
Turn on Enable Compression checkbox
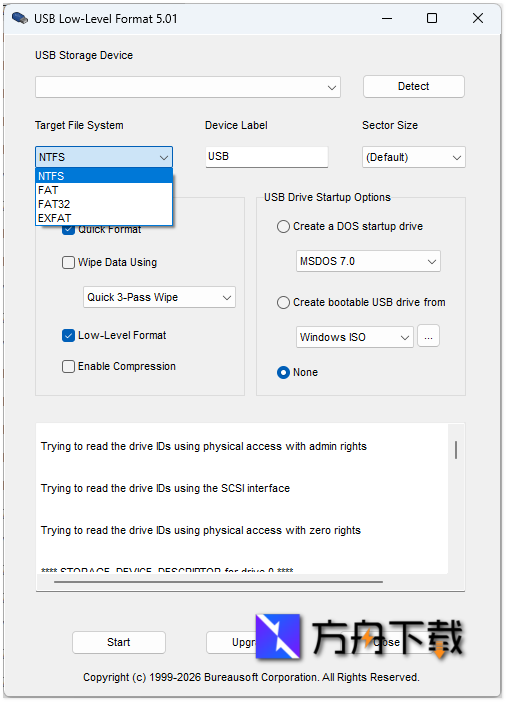pos(68,367)
